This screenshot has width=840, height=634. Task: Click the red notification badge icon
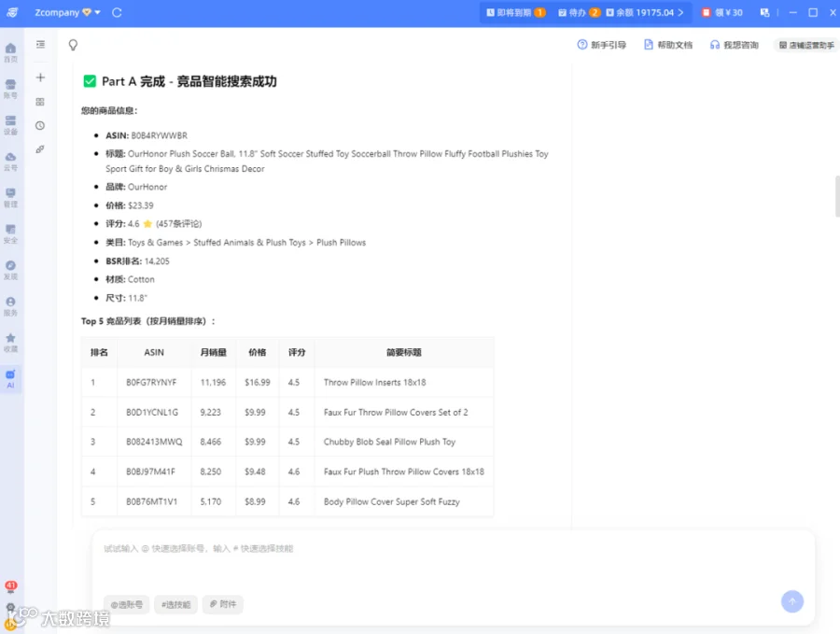click(x=10, y=586)
